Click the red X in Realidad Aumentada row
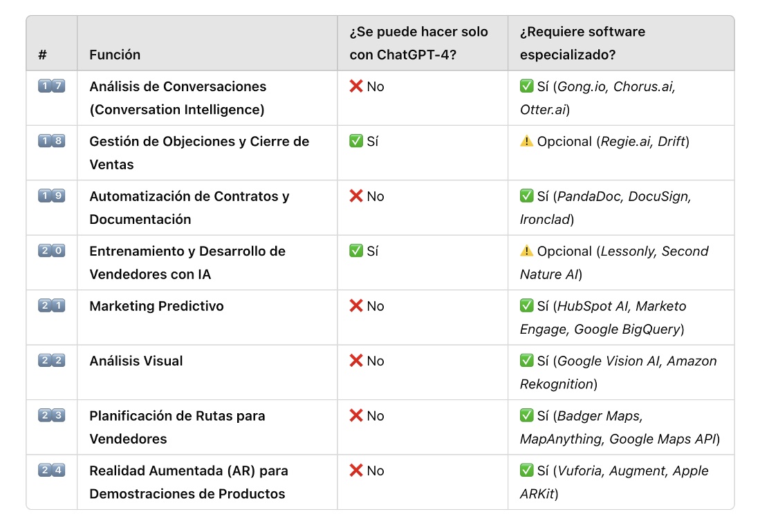The height and width of the screenshot is (532, 769). (356, 471)
